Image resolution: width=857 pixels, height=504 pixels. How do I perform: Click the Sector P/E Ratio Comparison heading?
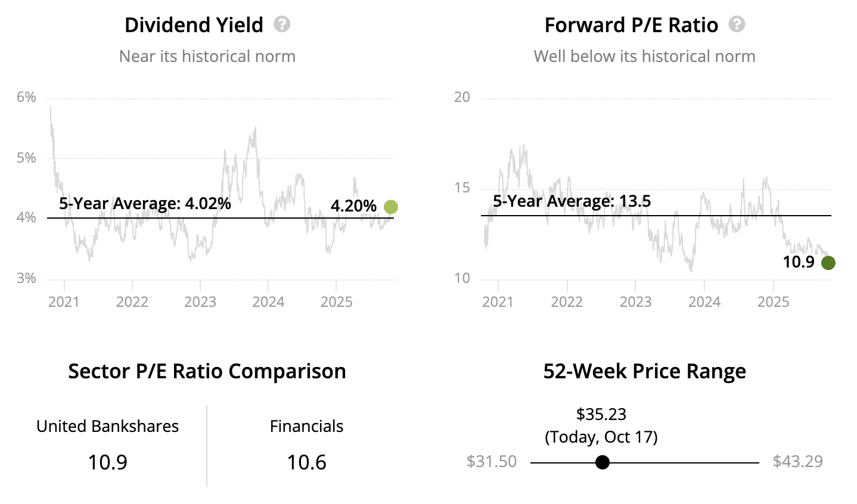tap(207, 371)
